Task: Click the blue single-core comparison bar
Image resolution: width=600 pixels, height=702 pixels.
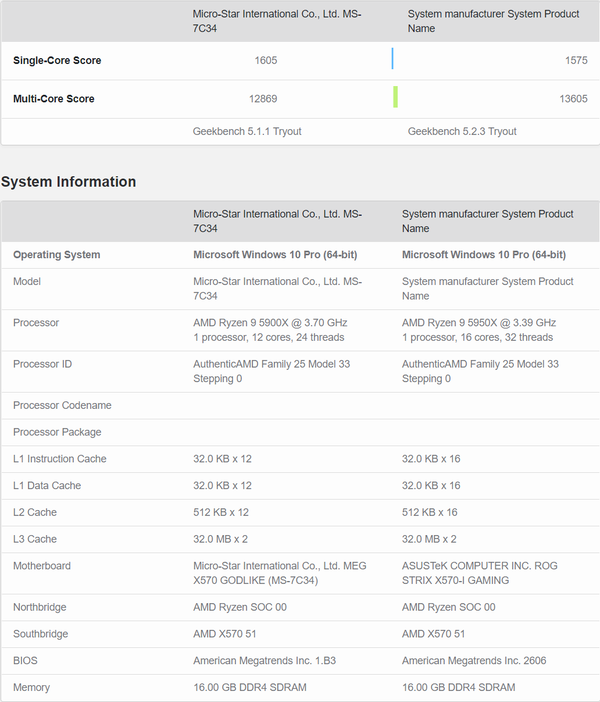Action: click(x=392, y=59)
